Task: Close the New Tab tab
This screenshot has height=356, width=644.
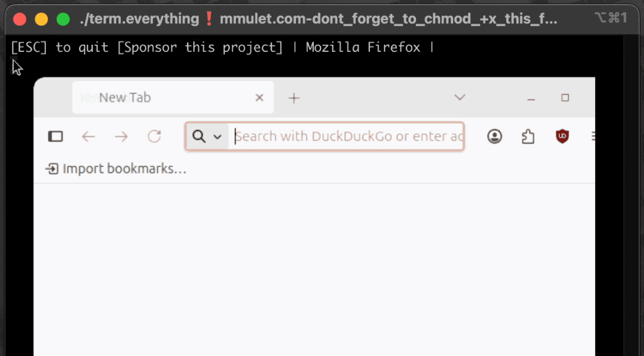Action: [259, 98]
